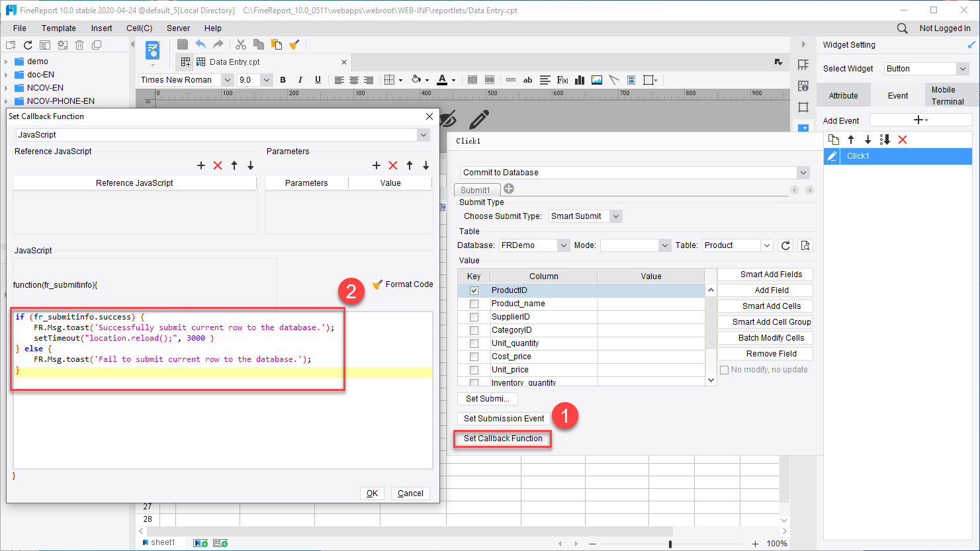Image resolution: width=980 pixels, height=551 pixels.
Task: Click the Smart Add Fields button
Action: [x=765, y=274]
